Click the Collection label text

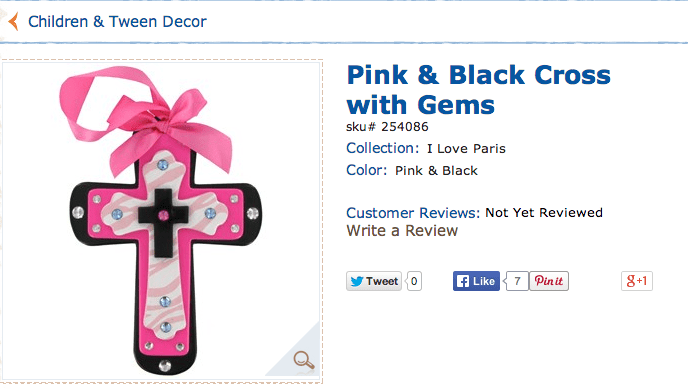[x=383, y=148]
